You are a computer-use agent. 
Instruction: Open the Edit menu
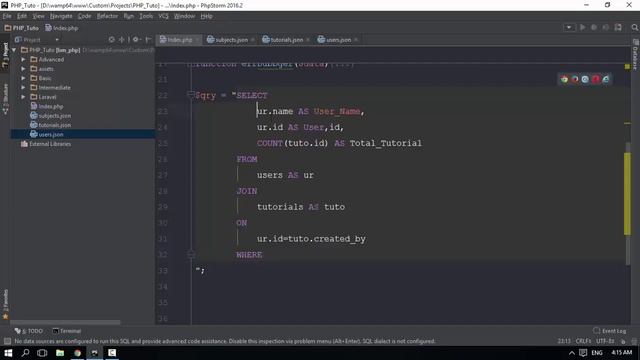[22, 16]
